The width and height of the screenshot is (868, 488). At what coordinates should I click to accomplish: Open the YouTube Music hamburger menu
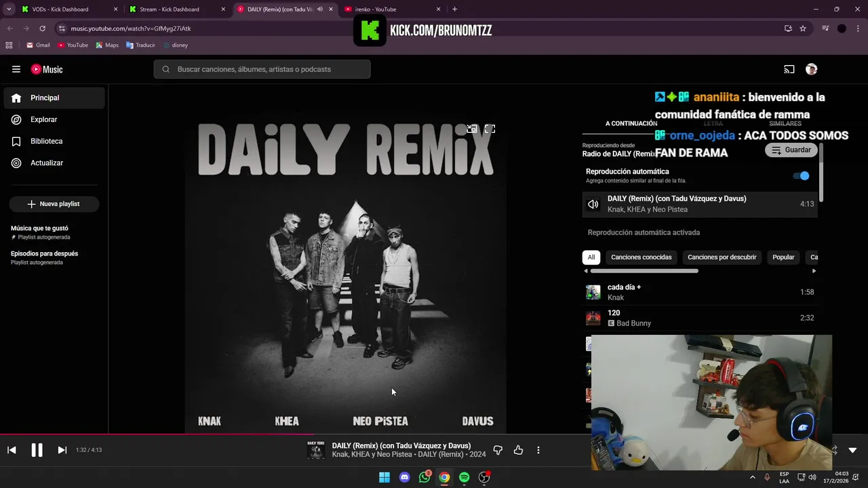coord(16,69)
